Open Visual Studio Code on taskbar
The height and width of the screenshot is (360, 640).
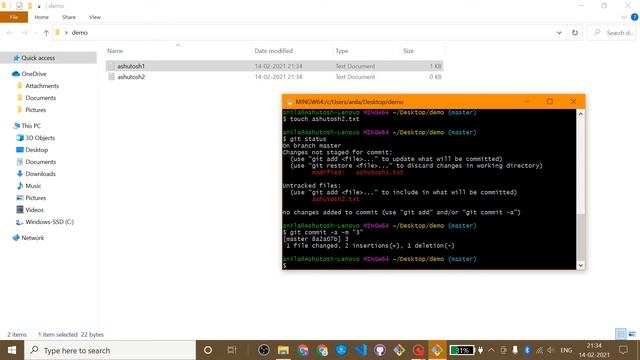pyautogui.click(x=361, y=350)
